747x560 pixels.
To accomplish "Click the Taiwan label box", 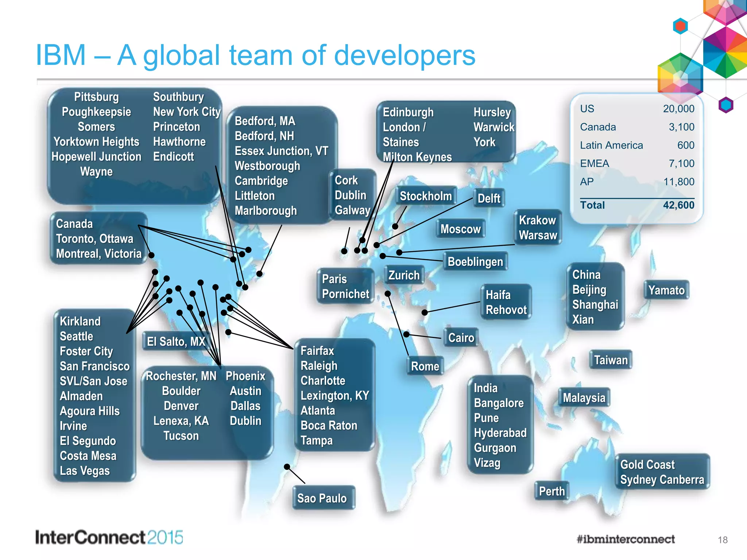I will pos(611,360).
